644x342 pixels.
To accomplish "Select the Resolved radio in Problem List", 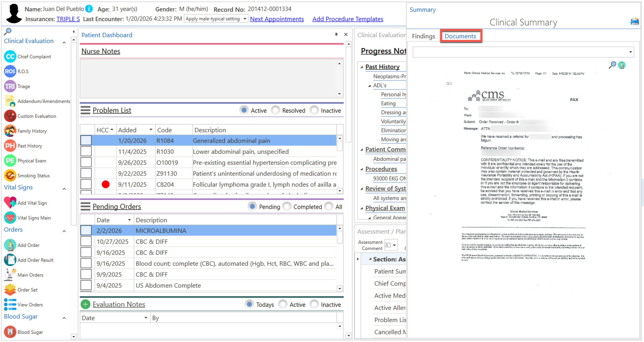I will tap(275, 110).
